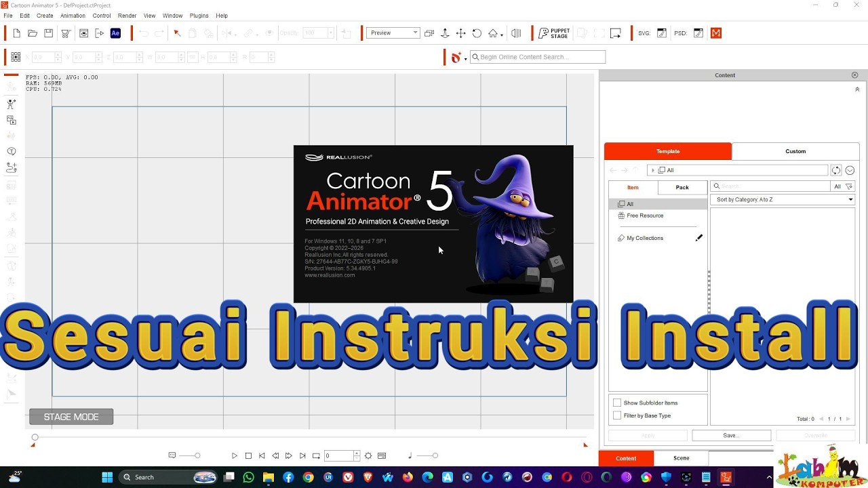
Task: Click the Begin Online Content Search field
Action: 537,57
